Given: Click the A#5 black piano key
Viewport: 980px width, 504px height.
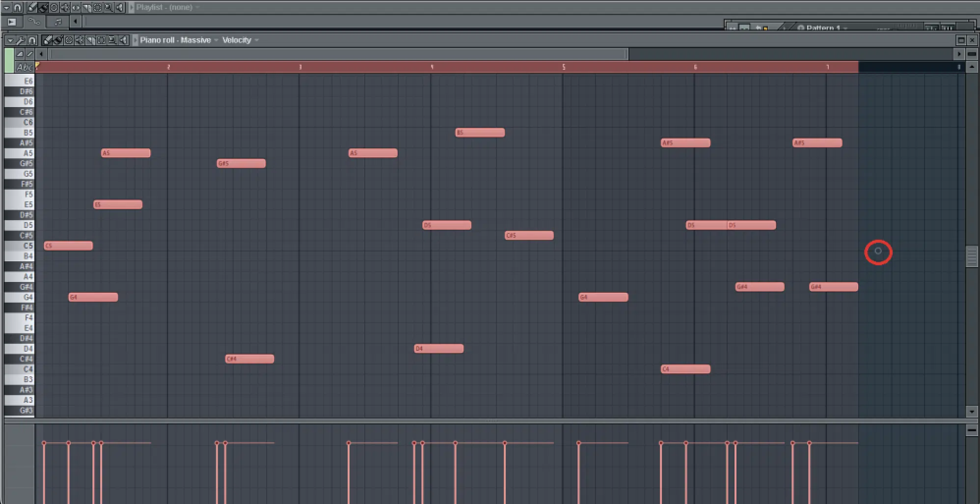Looking at the screenshot, I should pos(19,143).
